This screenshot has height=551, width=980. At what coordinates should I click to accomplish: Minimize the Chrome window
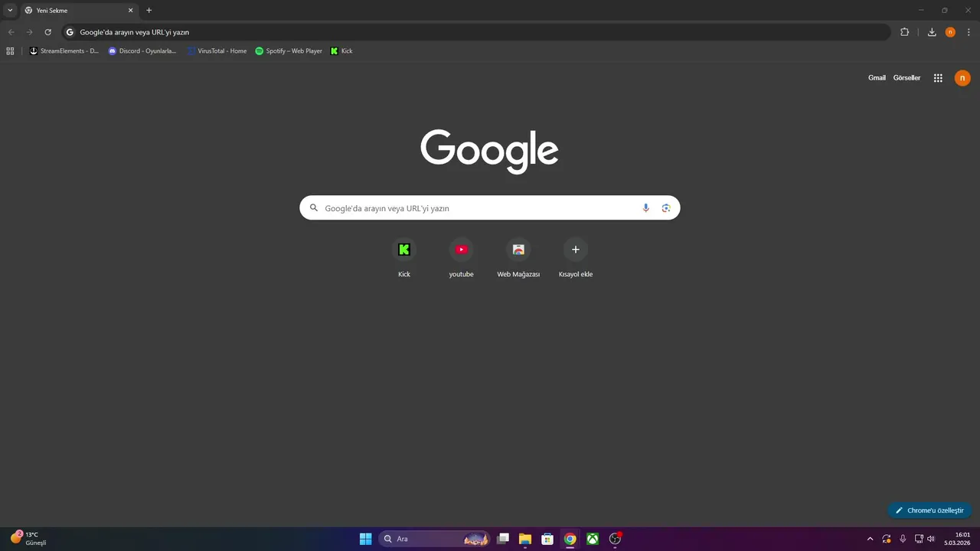coord(920,11)
